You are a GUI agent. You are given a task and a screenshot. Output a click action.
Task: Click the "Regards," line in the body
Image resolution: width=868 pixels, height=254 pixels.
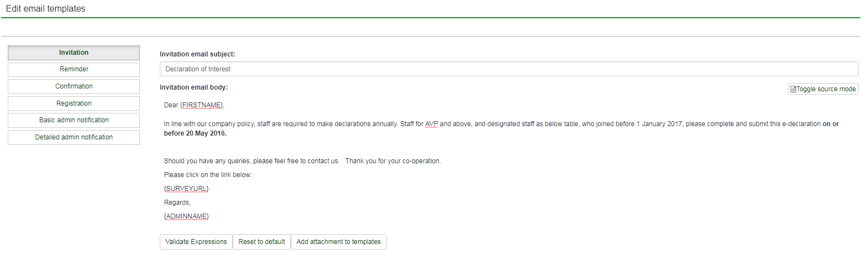coord(177,203)
